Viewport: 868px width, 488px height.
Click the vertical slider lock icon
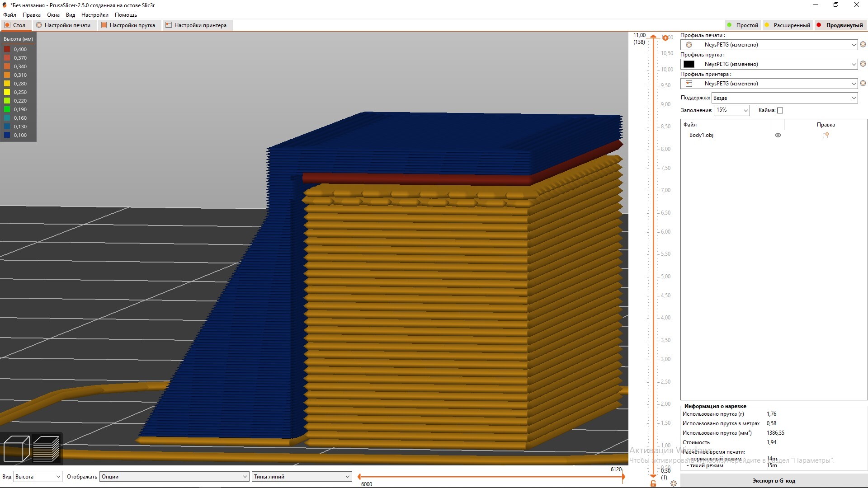click(x=653, y=483)
